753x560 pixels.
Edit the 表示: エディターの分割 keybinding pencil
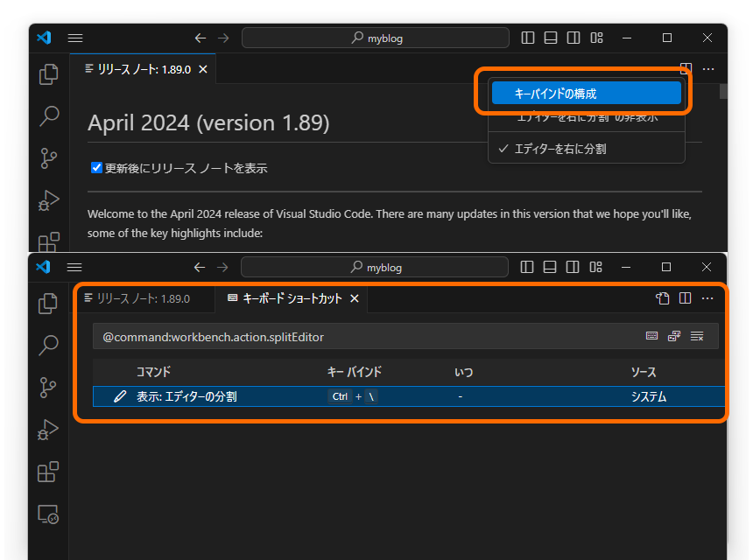click(x=120, y=395)
